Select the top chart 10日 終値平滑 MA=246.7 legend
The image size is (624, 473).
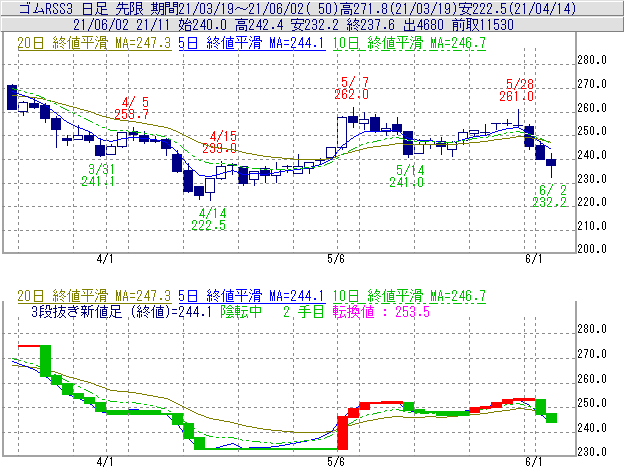409,43
